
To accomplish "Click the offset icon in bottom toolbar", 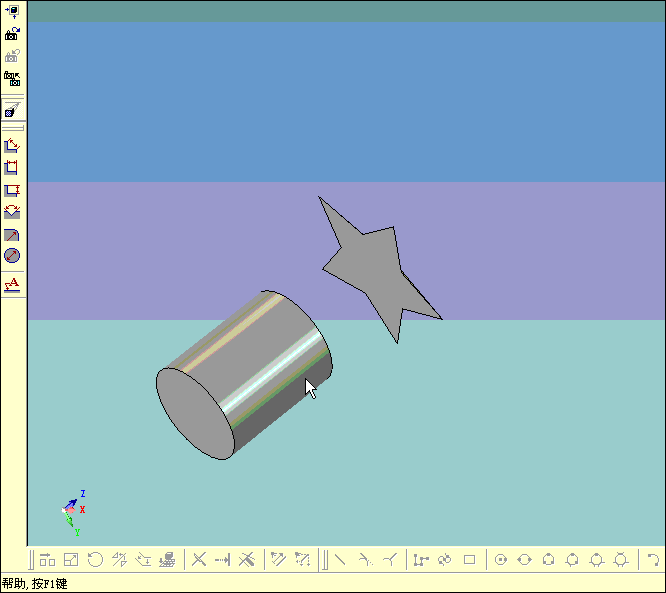I will point(144,560).
